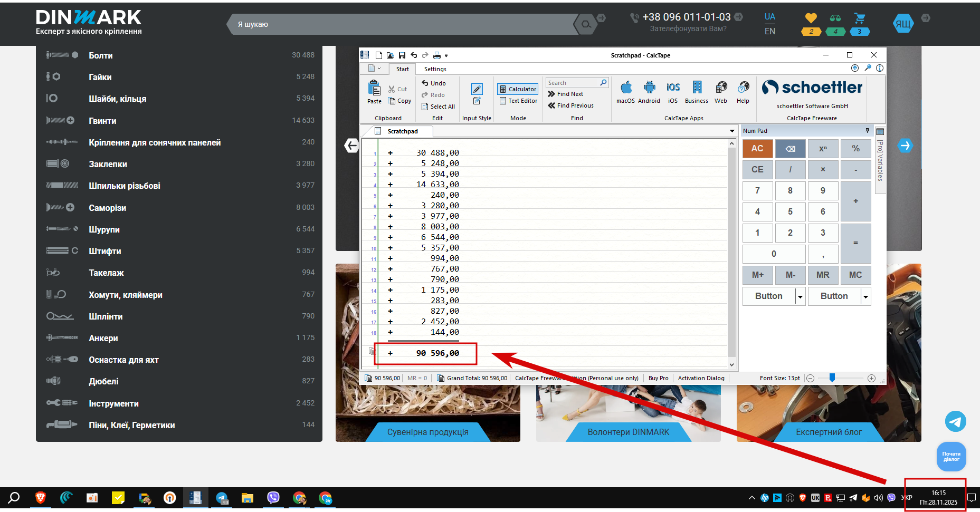This screenshot has height=512, width=980.
Task: Open dropdown arrow of left custom Button
Action: [800, 297]
